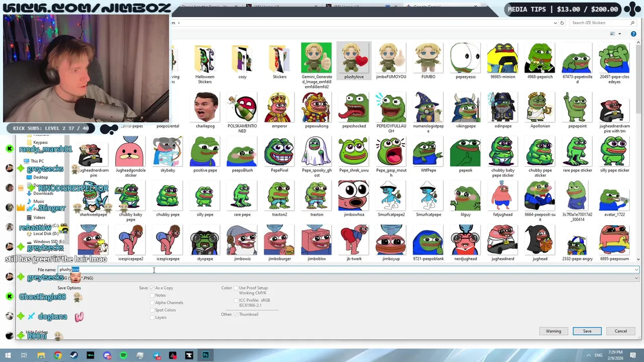This screenshot has width=644, height=362.
Task: Select the jimboblox file icon
Action: 316,240
